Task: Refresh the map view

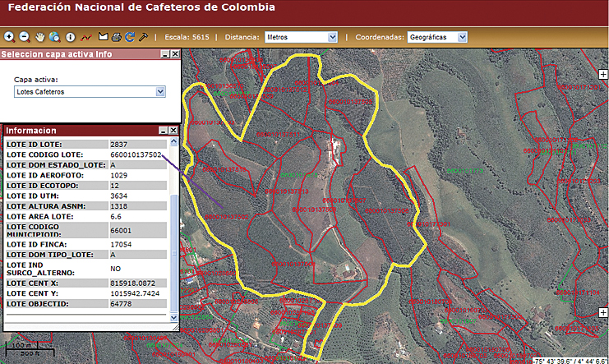Action: [x=130, y=37]
